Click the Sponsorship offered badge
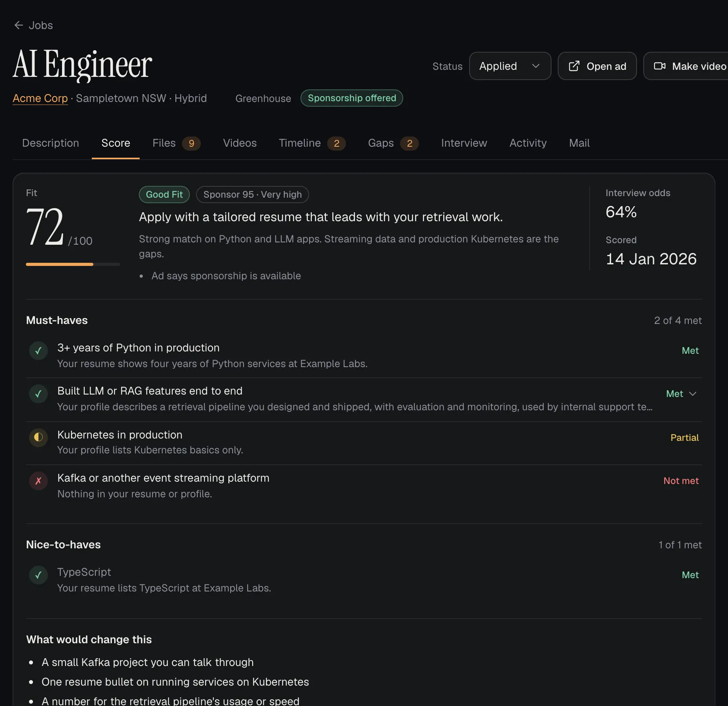Viewport: 728px width, 706px height. tap(352, 98)
